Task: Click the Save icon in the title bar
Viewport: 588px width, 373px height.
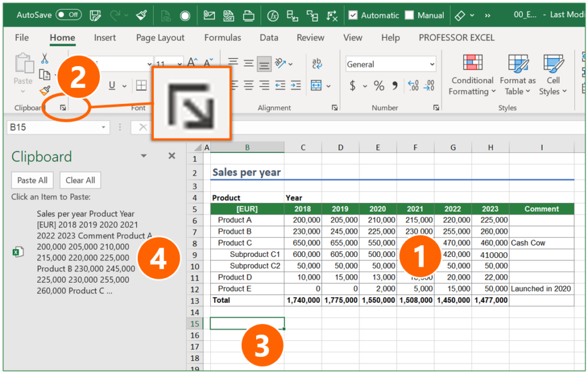Action: pyautogui.click(x=95, y=16)
